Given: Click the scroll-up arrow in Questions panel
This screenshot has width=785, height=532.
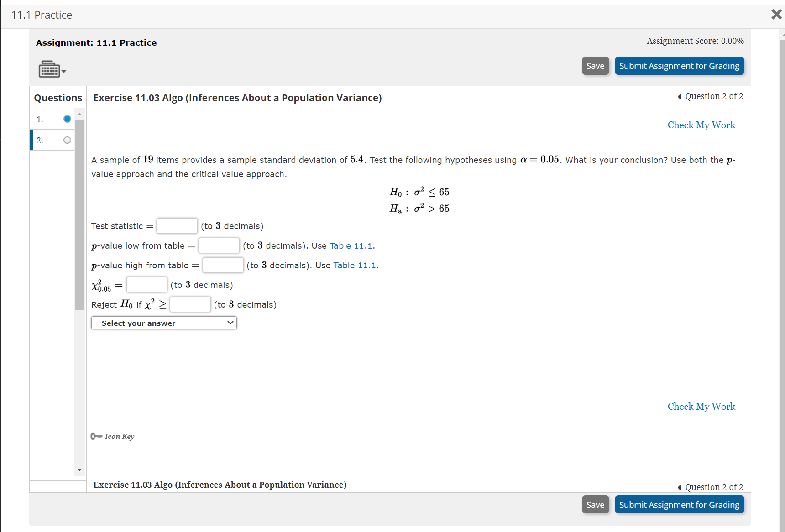Looking at the screenshot, I should (79, 114).
